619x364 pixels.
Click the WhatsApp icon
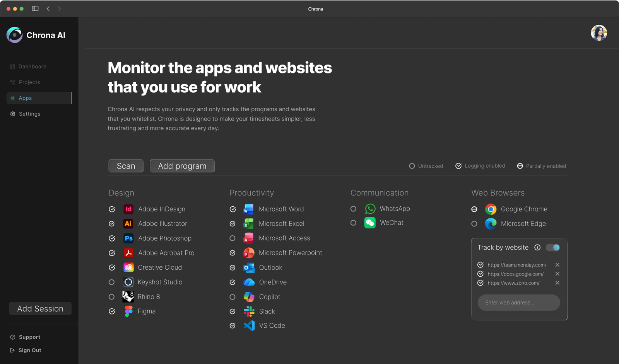point(370,209)
